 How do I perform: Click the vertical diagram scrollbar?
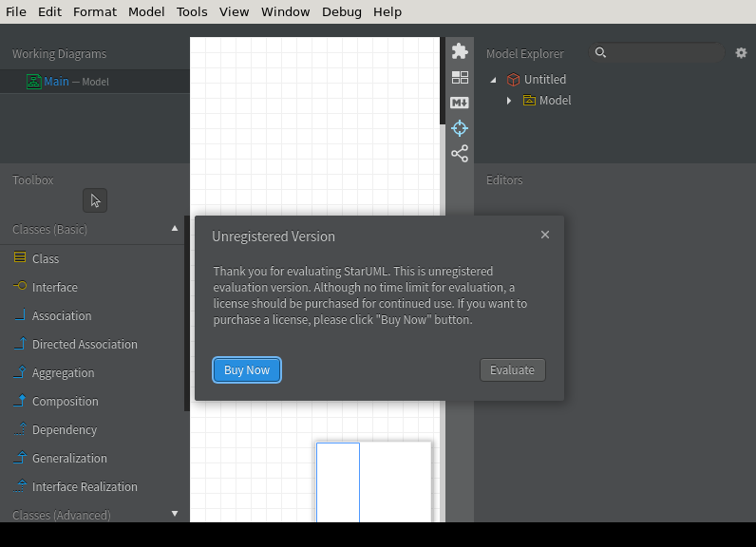point(443,81)
